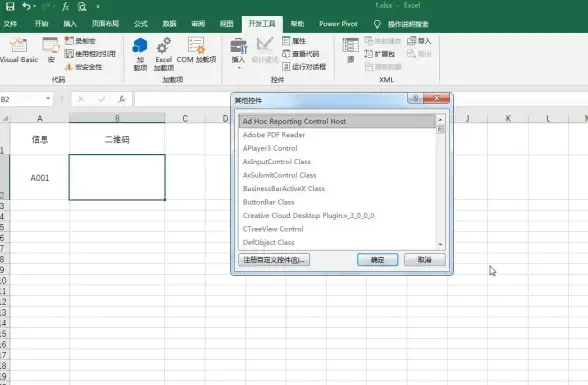The height and width of the screenshot is (385, 588).
Task: Open XML Expansion Packs (扩展包)
Action: point(380,54)
